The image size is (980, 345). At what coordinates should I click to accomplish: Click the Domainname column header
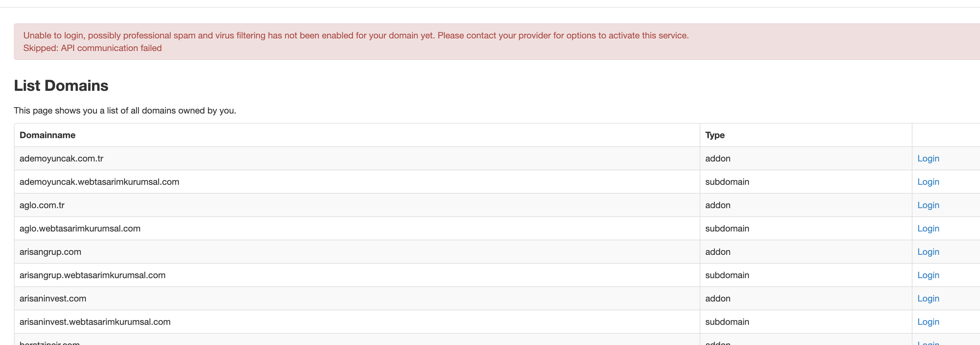[48, 135]
